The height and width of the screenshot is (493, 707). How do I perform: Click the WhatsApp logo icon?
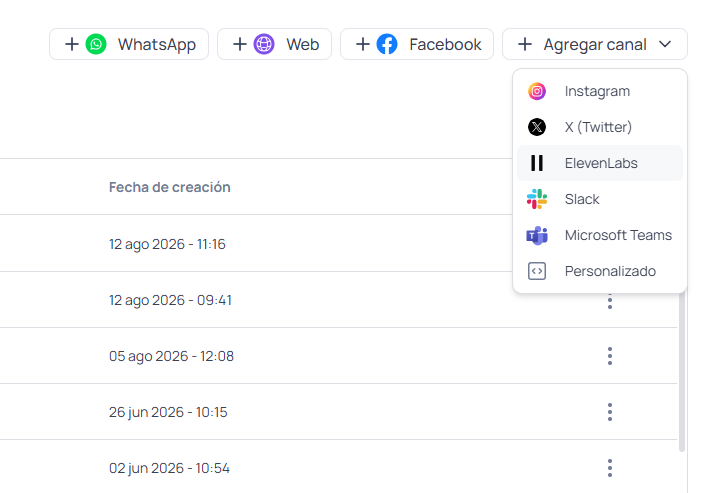(x=96, y=44)
